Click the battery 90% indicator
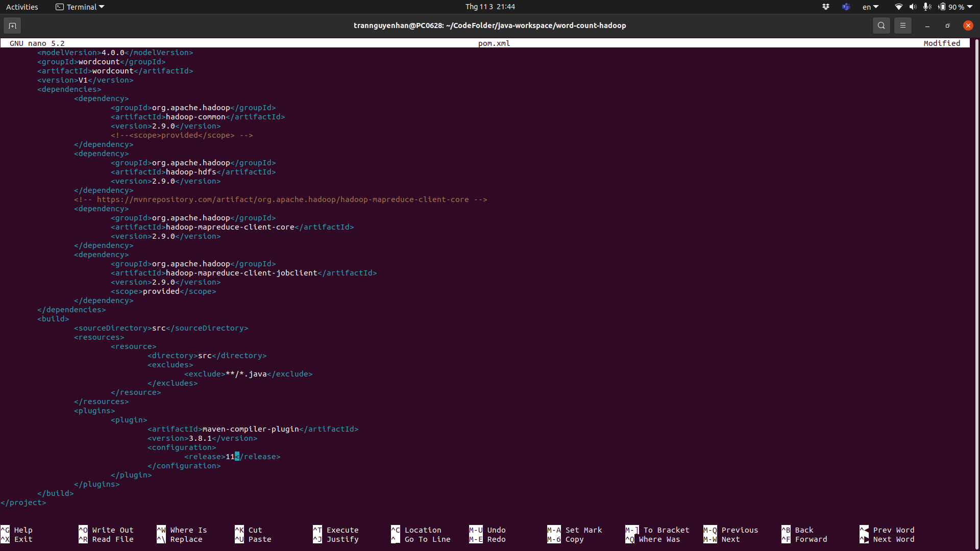The image size is (980, 551). [x=952, y=7]
